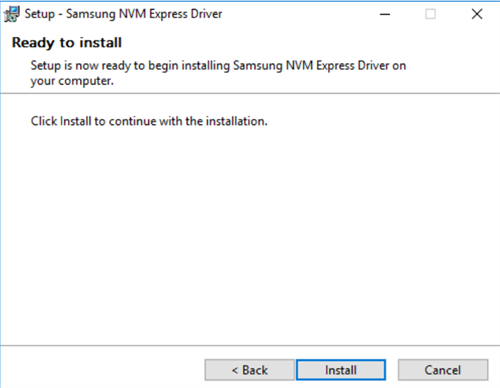Go to previous step via < Back
The width and height of the screenshot is (500, 388).
(x=250, y=370)
